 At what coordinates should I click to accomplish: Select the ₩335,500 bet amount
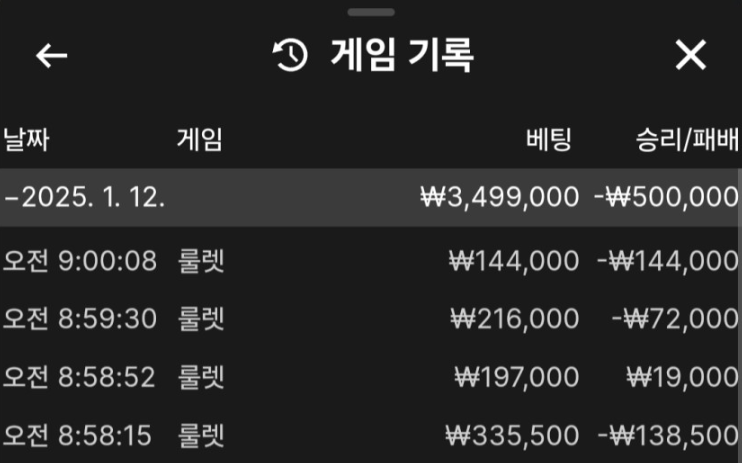click(x=512, y=435)
